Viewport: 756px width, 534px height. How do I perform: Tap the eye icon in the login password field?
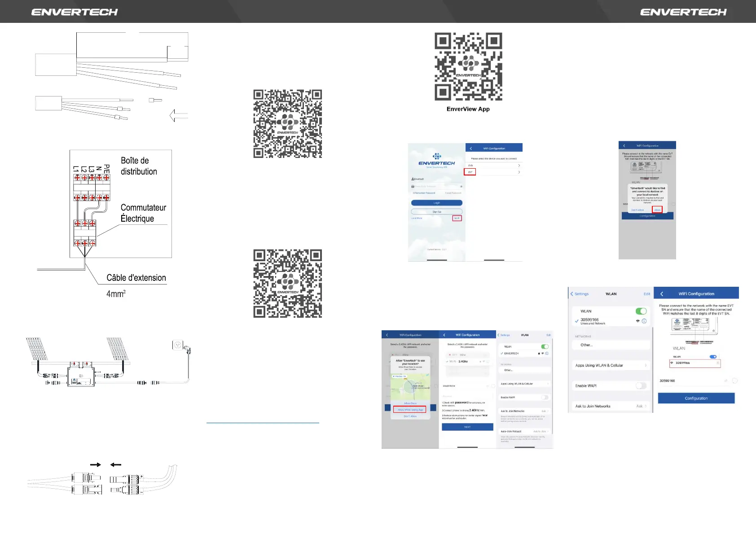point(461,186)
